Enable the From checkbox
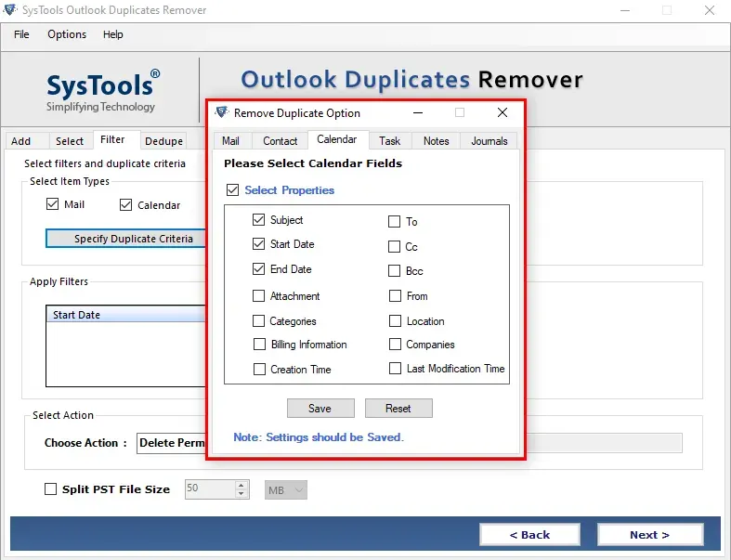 click(x=395, y=295)
